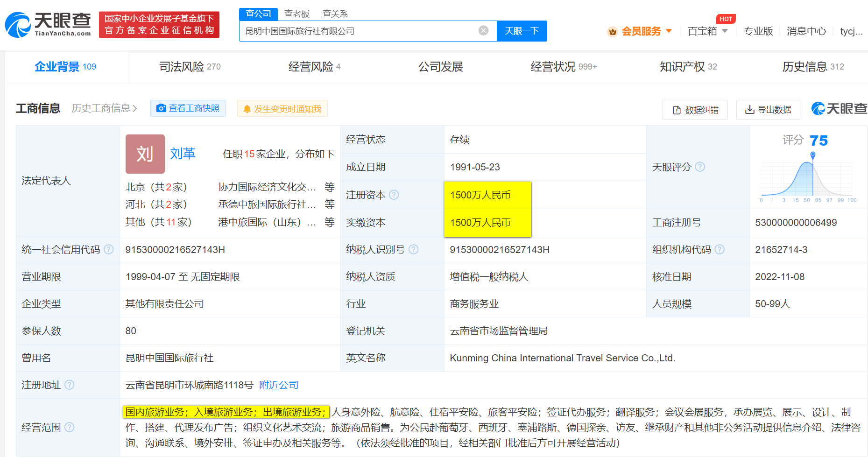
Task: Click the document icon in 数据纠错
Action: pos(677,110)
